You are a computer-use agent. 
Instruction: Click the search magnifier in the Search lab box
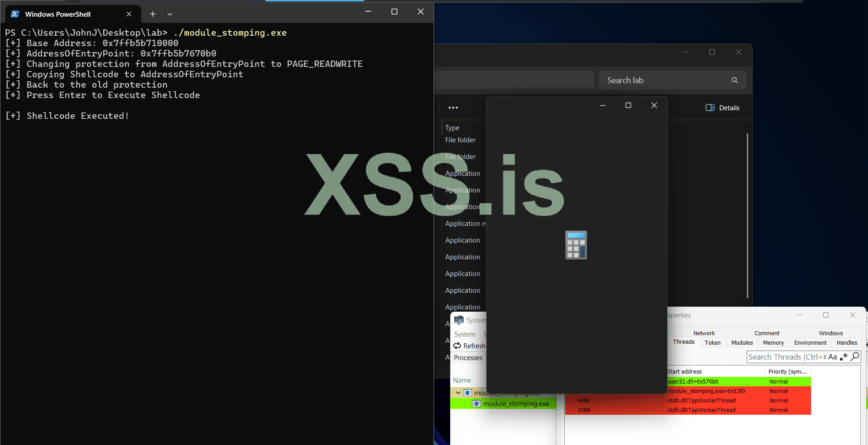coord(735,80)
